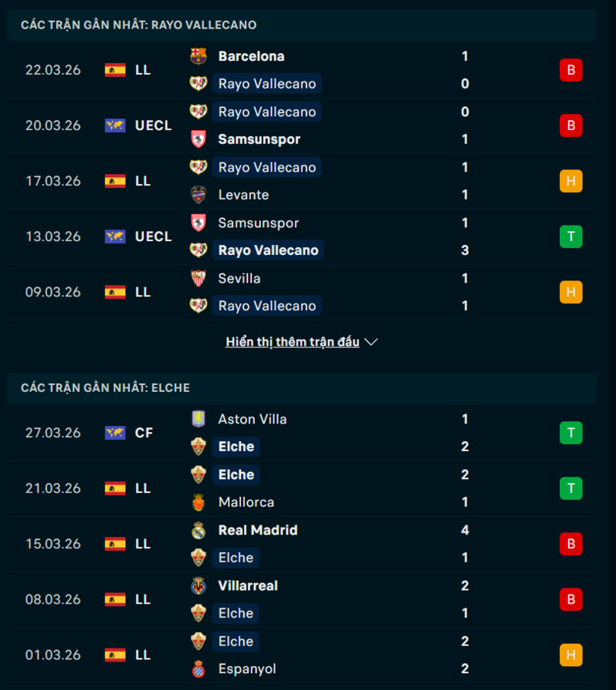Screen dimensions: 616x690
Task: Open the Real Madrid team badge
Action: pos(199,530)
